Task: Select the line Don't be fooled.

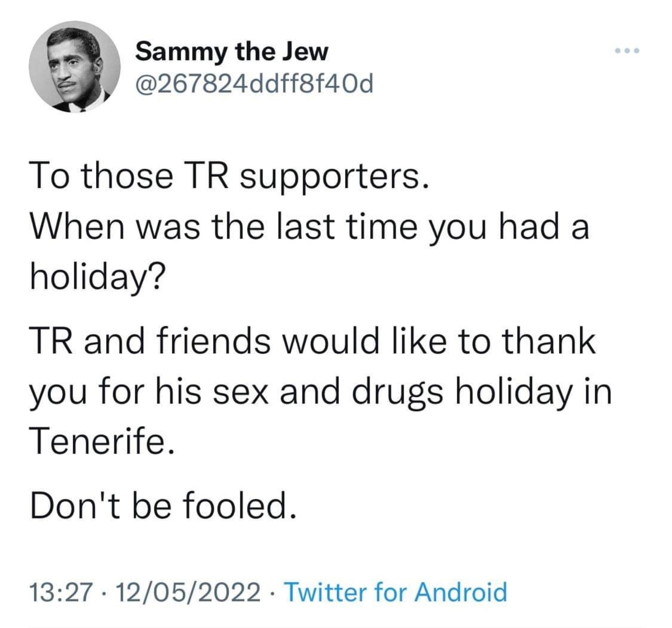Action: point(162,505)
